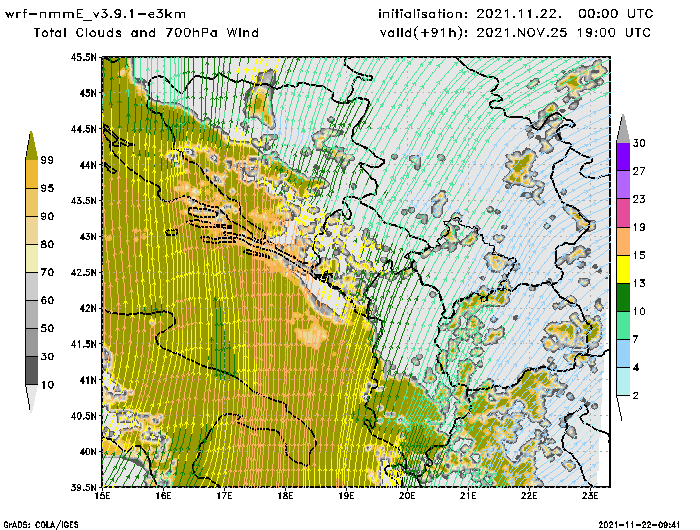
Task: Click the '23' value on wind legend
Action: click(x=639, y=199)
